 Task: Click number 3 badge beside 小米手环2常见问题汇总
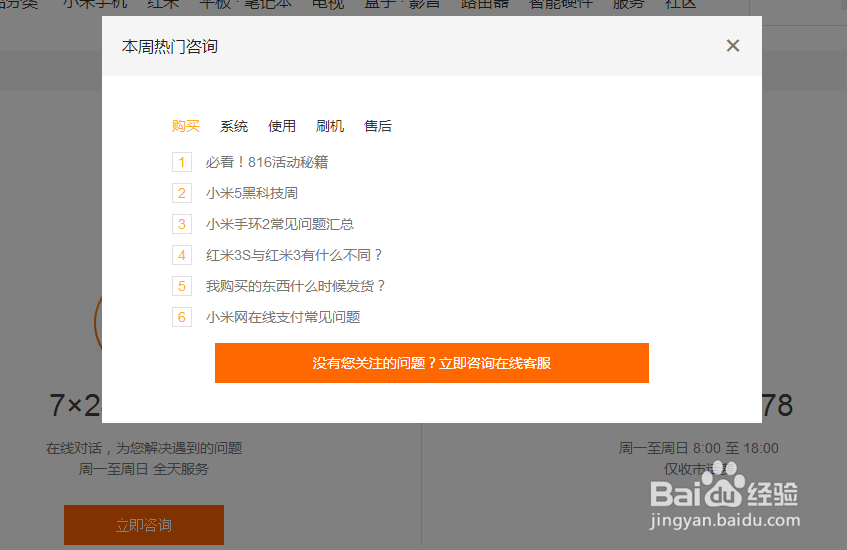[x=182, y=224]
